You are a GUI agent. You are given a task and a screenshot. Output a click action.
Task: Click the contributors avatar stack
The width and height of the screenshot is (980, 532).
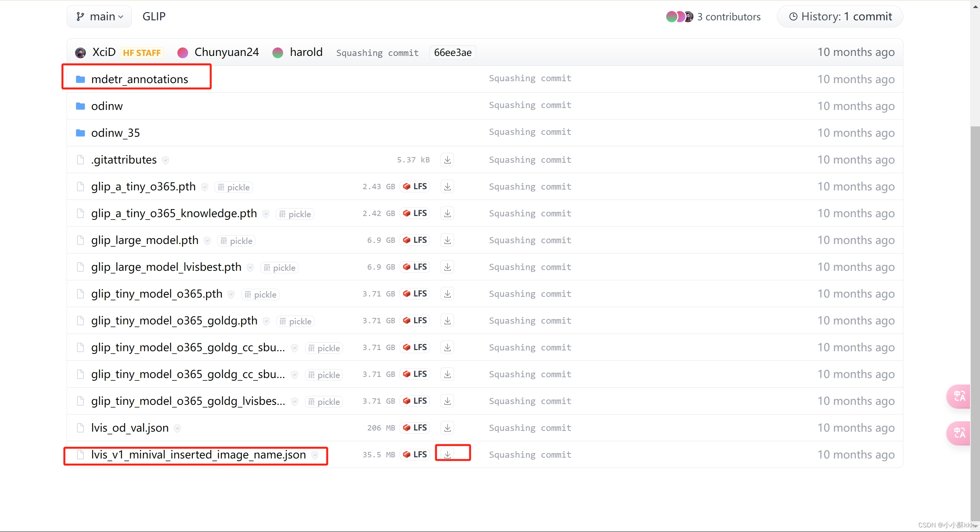coord(680,16)
